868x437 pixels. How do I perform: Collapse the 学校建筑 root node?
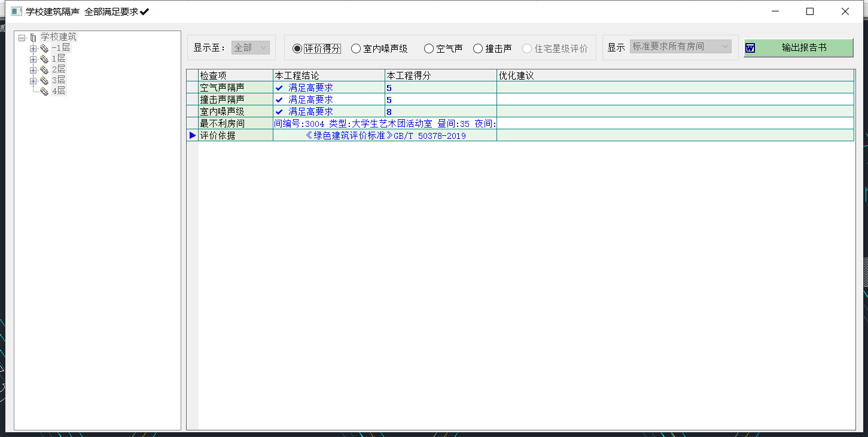pos(22,38)
